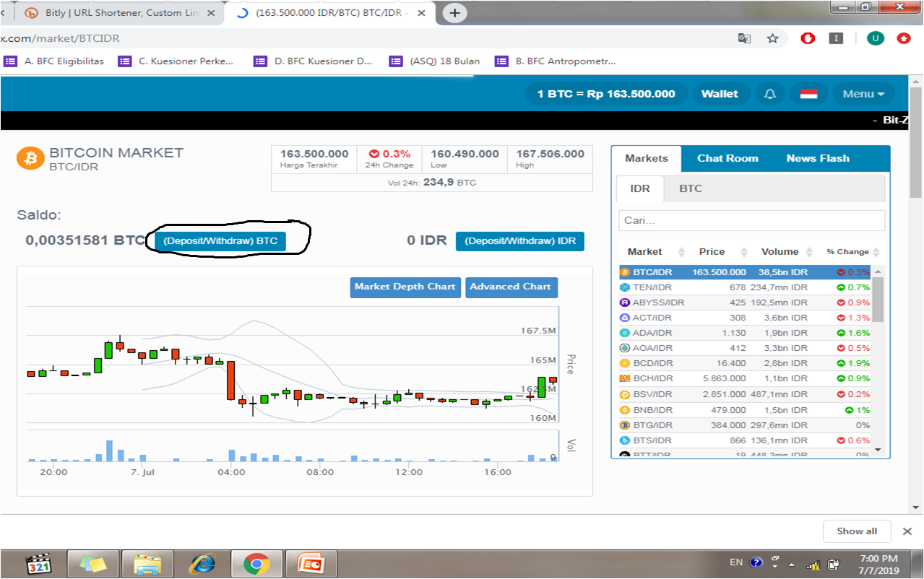Image resolution: width=924 pixels, height=579 pixels.
Task: Sort market list by Market column
Action: click(655, 252)
